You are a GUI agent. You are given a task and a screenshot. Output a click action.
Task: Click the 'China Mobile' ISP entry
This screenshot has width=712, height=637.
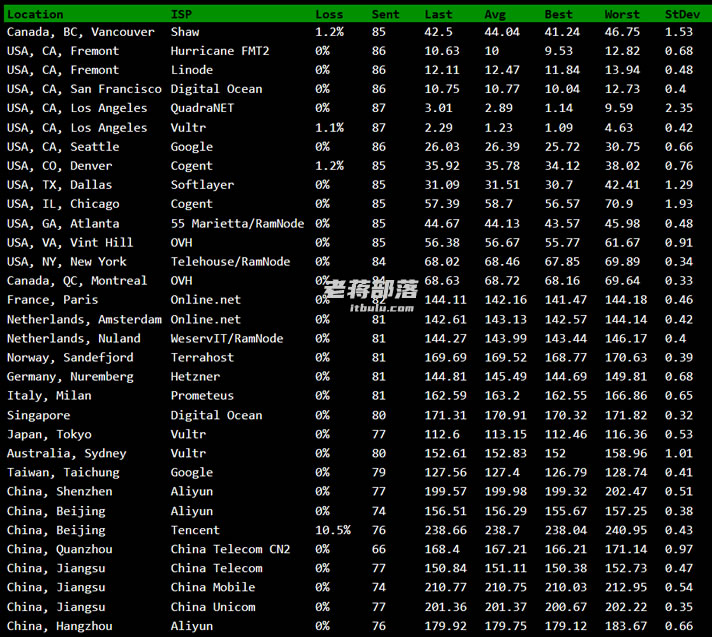(x=213, y=588)
